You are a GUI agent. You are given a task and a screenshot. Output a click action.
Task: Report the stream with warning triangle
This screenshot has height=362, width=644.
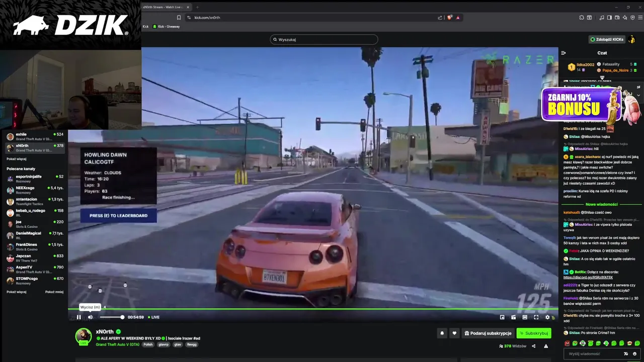click(546, 346)
